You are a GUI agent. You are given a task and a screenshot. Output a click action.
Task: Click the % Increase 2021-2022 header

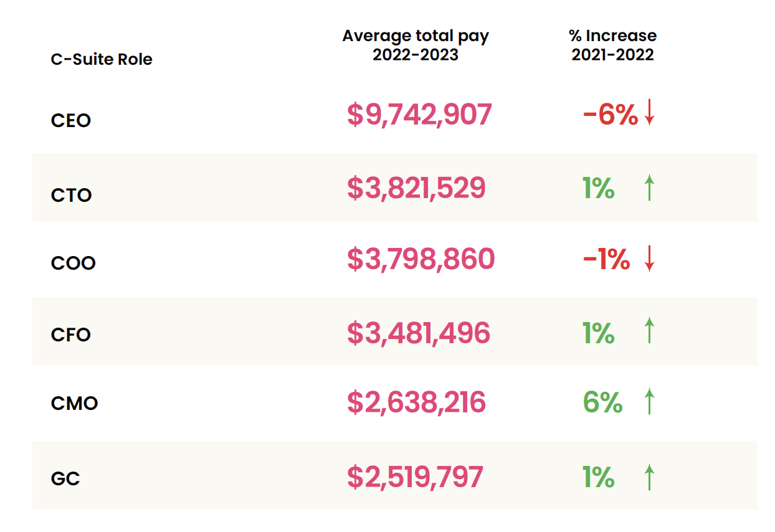pos(613,45)
